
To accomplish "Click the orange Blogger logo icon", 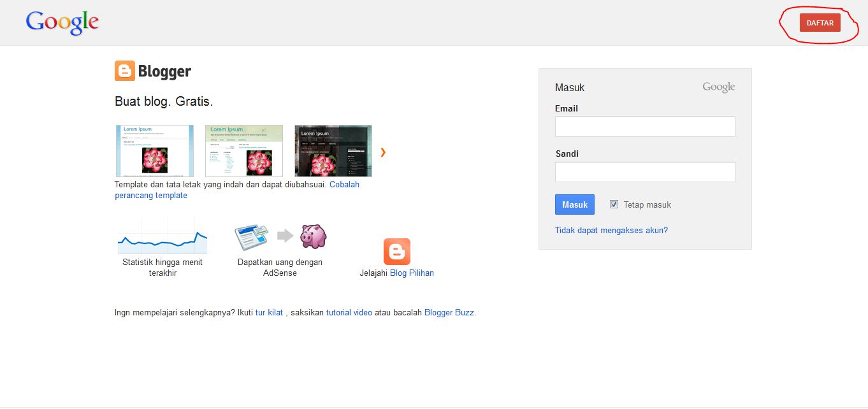I will coord(125,71).
